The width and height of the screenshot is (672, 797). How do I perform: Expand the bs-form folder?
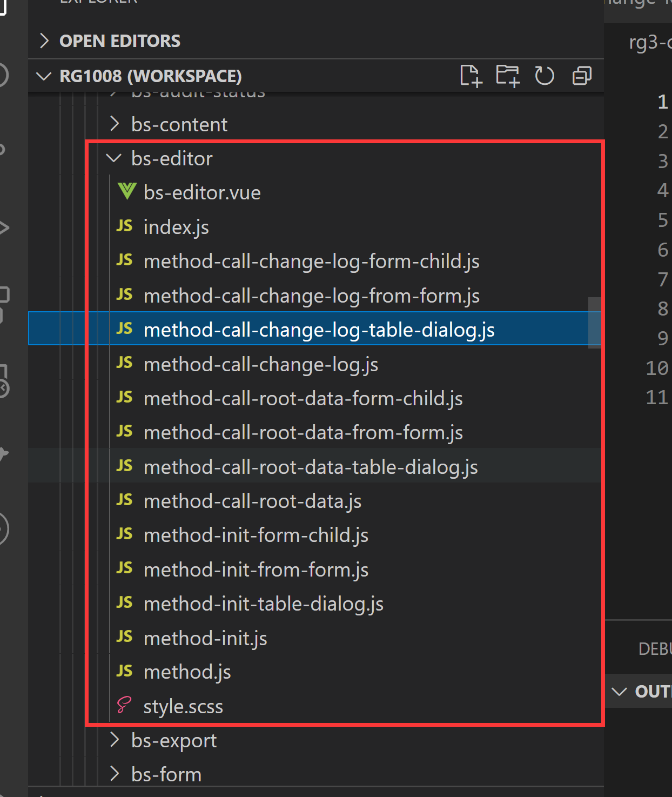(x=114, y=774)
